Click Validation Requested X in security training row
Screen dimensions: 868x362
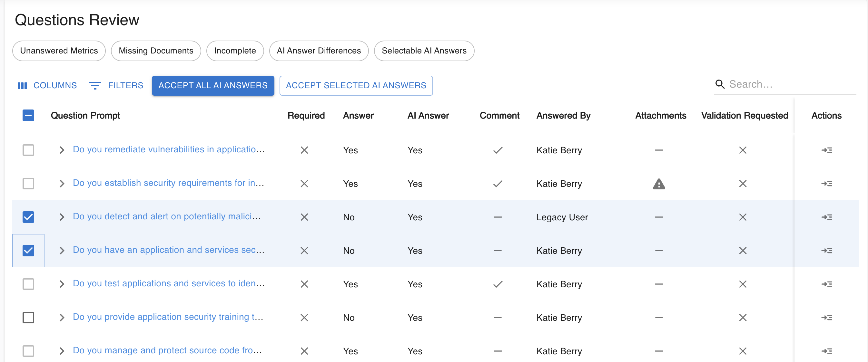point(743,318)
